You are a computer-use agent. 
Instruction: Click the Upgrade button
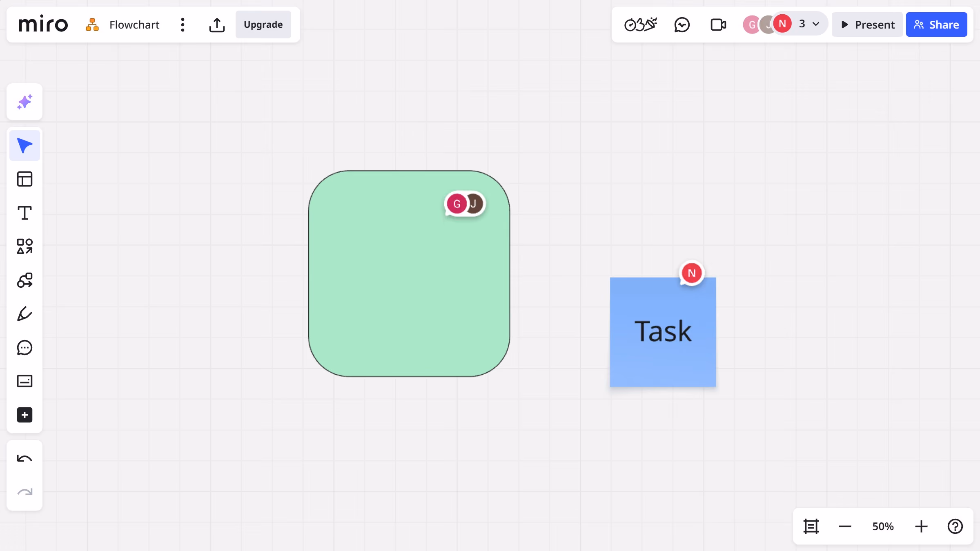point(263,24)
